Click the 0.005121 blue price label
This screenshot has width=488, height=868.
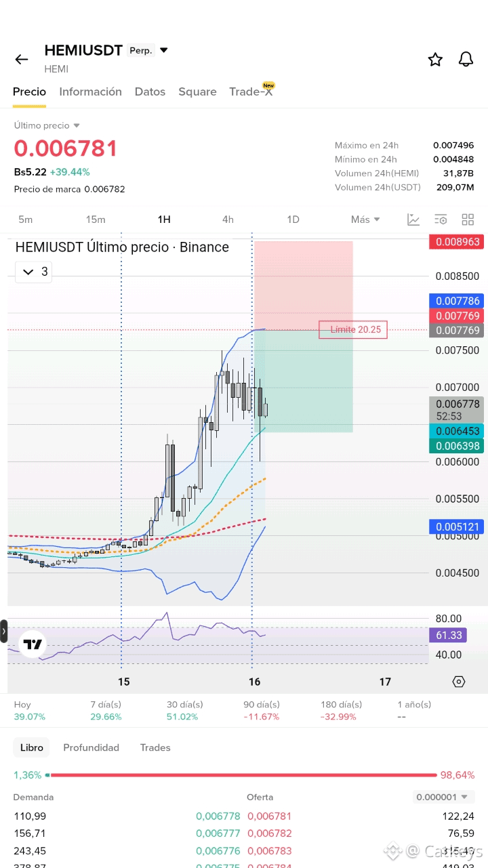[456, 526]
